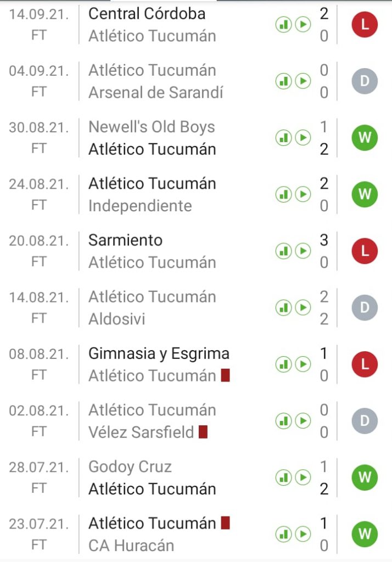392x562 pixels.
Task: Open stats icon for Arsenal de Sarandí match
Action: [283, 81]
